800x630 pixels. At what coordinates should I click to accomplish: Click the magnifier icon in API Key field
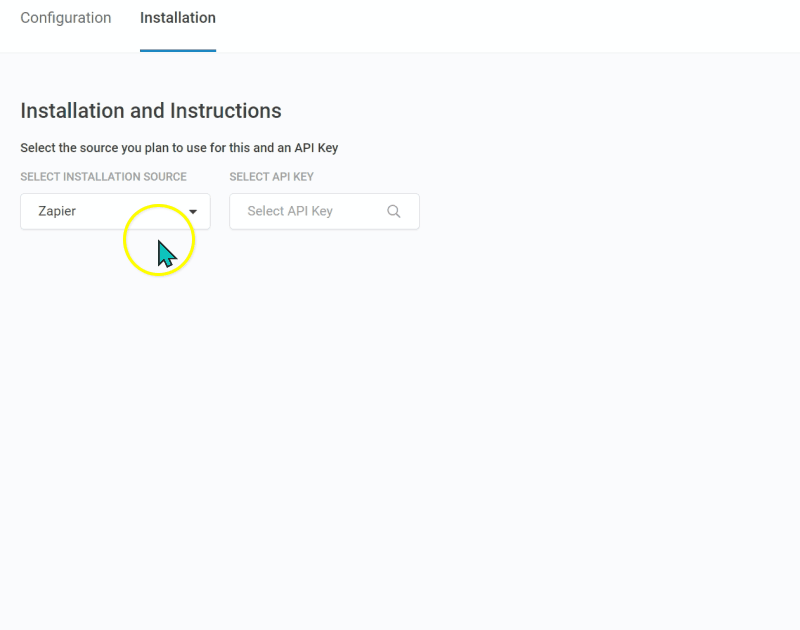coord(394,211)
